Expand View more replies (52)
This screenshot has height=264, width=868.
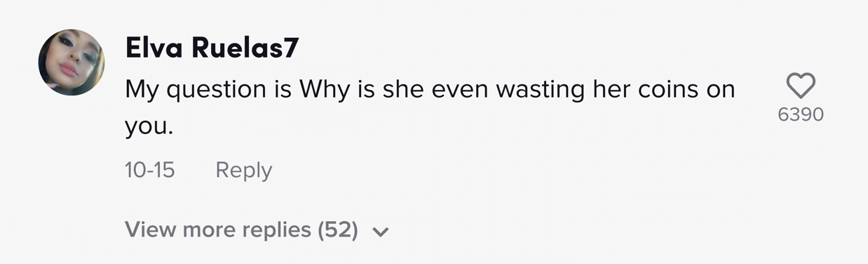257,230
